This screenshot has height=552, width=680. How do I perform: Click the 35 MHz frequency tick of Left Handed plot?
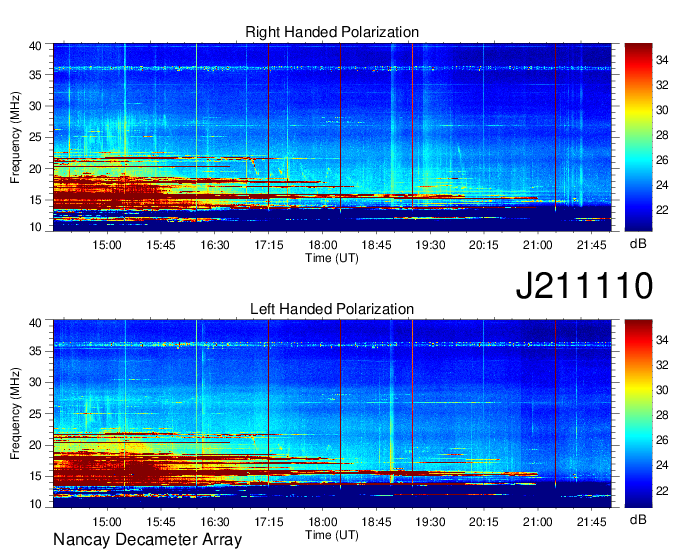coord(36,351)
